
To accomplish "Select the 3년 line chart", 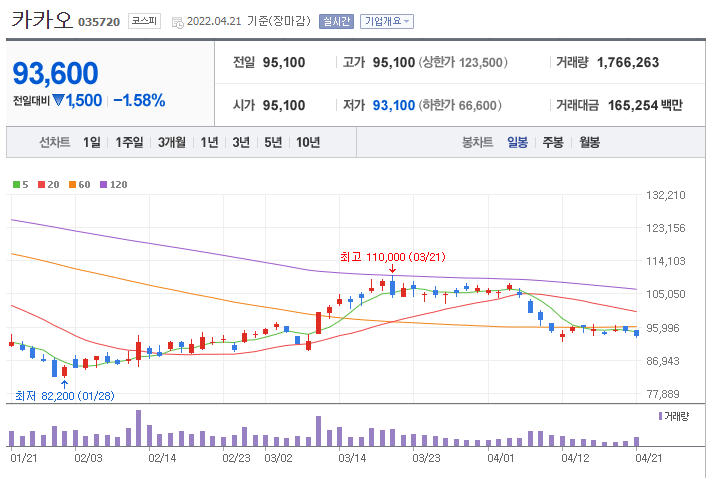I will point(241,143).
